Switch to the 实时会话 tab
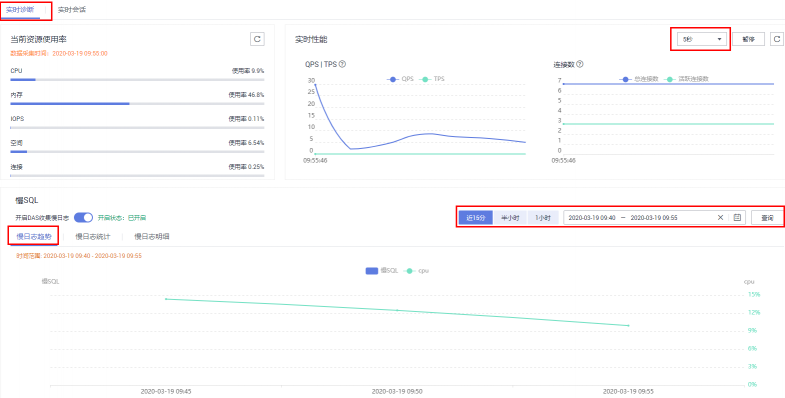The height and width of the screenshot is (398, 785). pyautogui.click(x=72, y=10)
